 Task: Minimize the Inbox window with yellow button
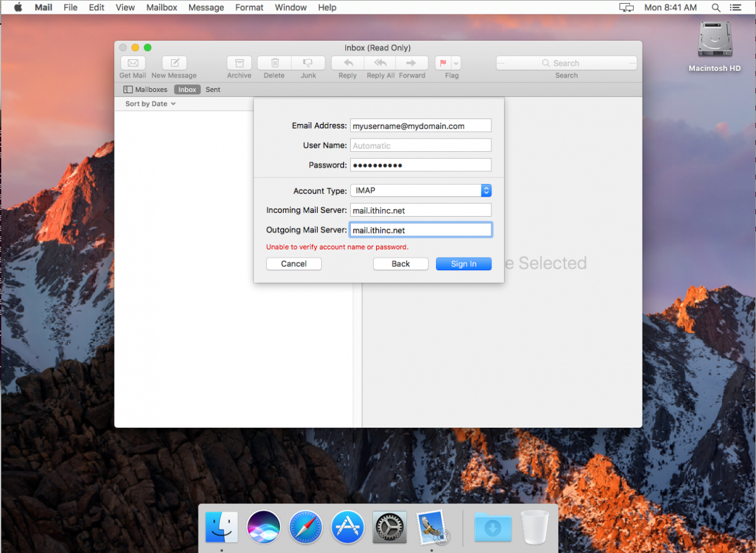coord(135,48)
